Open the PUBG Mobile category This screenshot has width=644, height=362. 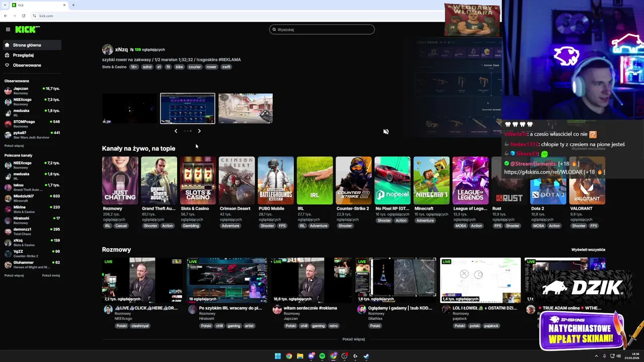(276, 180)
